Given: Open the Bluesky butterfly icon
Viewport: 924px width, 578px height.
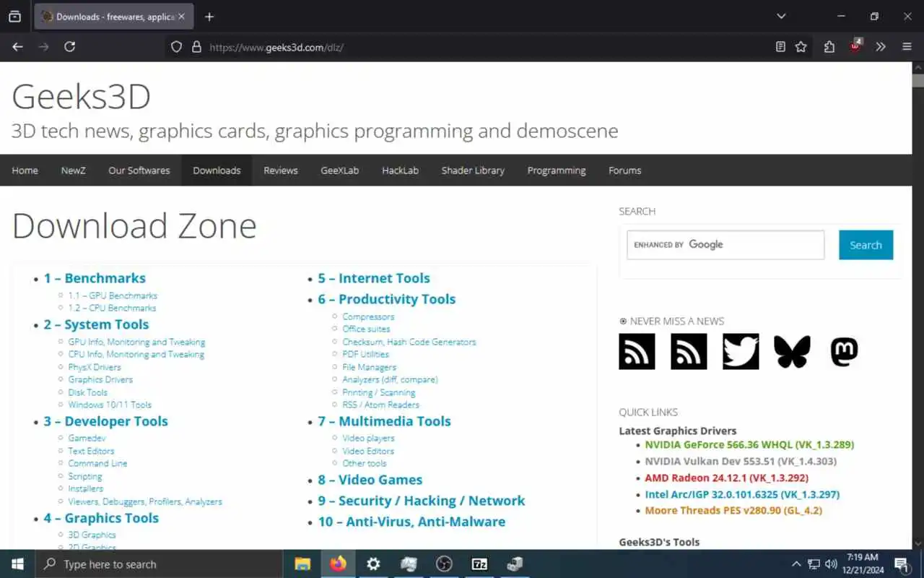Looking at the screenshot, I should pos(792,352).
